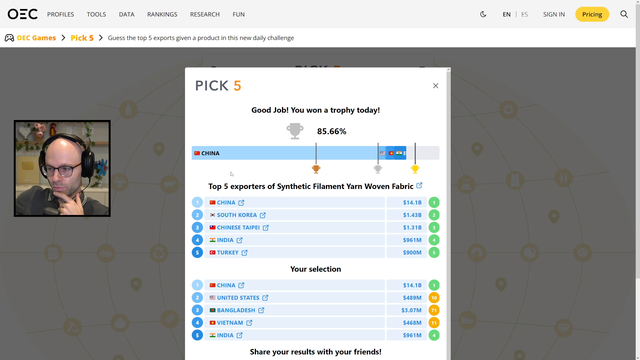Viewport: 640px width, 360px height.
Task: Close the Pick 5 results dialog
Action: (x=436, y=86)
